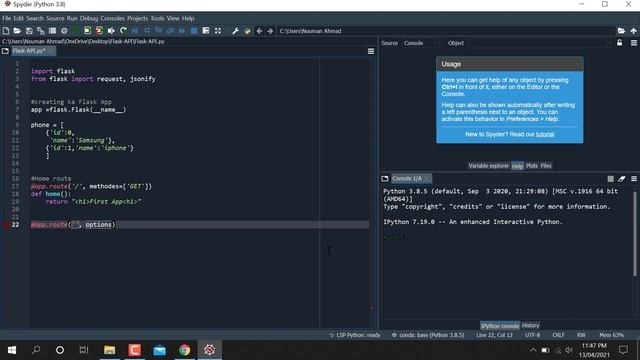
Task: Run the current cell
Action: tap(87, 31)
